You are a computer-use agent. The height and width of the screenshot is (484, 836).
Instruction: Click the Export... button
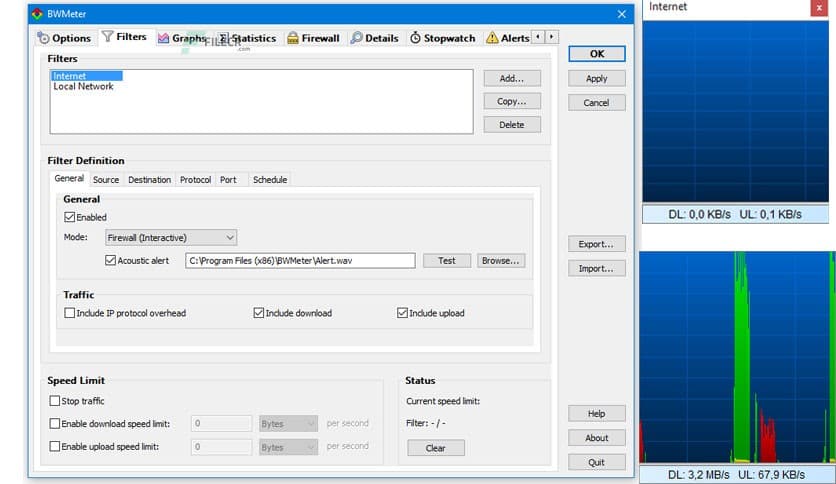point(597,244)
